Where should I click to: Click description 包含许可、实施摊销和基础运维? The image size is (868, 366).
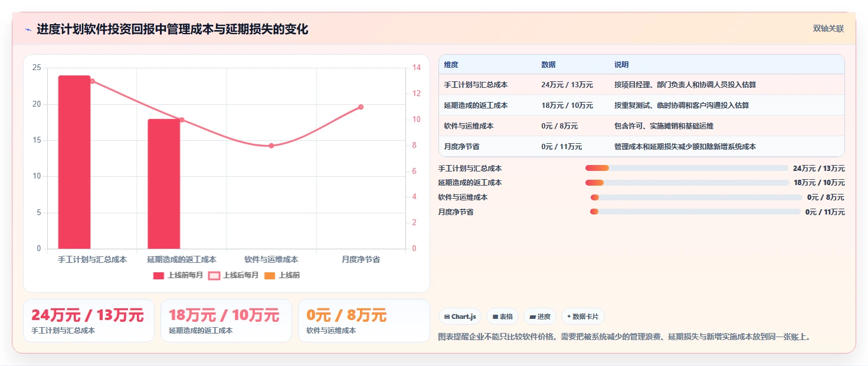664,126
